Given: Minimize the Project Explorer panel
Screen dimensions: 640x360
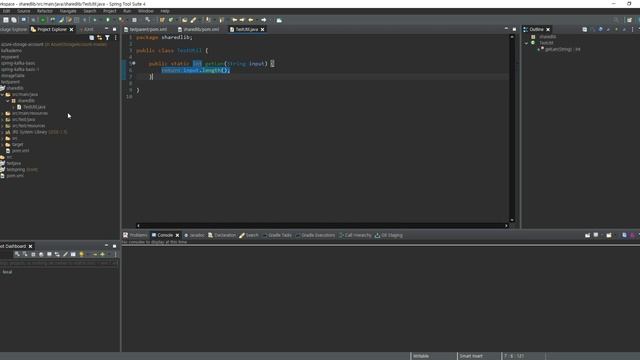Looking at the screenshot, I should 107,29.
